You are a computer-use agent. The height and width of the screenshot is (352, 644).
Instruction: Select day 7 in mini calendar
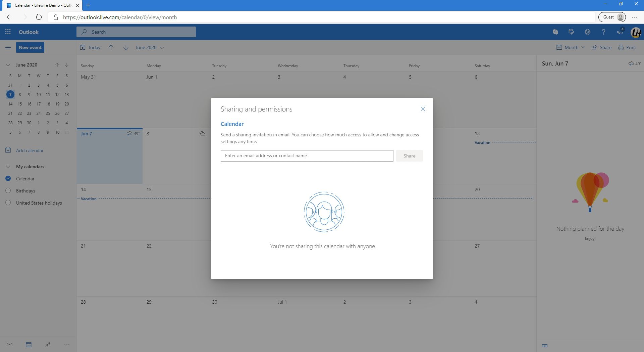point(10,95)
